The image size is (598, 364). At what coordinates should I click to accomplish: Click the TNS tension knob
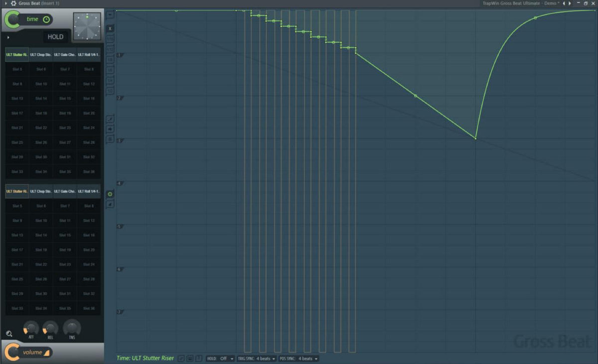click(x=72, y=328)
